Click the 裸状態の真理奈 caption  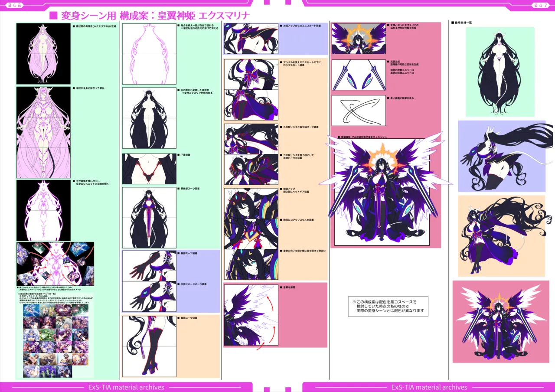click(95, 26)
